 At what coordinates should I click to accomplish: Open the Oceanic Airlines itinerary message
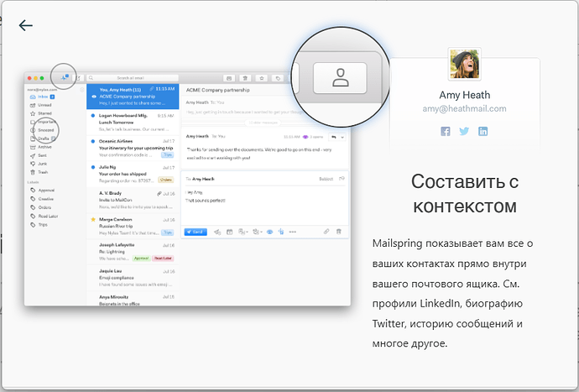coord(133,149)
